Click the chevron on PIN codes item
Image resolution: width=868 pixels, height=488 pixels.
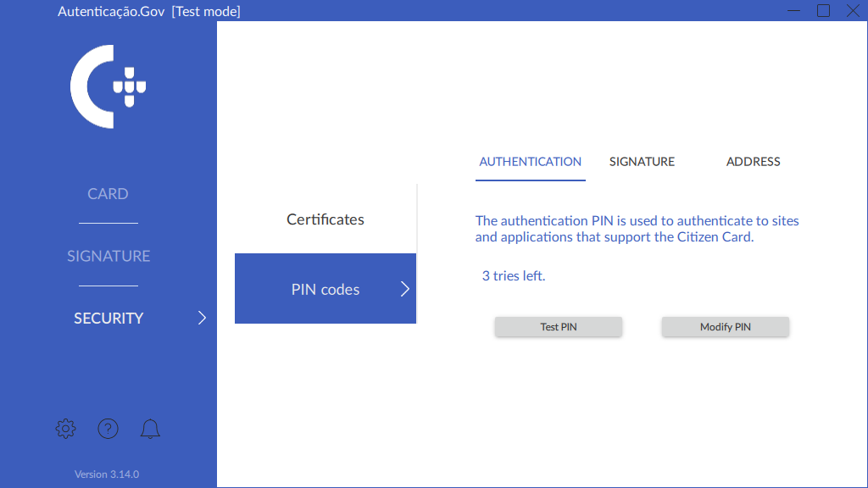(x=404, y=289)
